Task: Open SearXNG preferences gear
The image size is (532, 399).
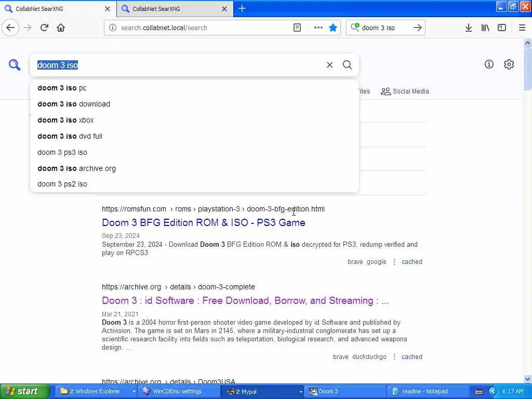Action: tap(509, 64)
